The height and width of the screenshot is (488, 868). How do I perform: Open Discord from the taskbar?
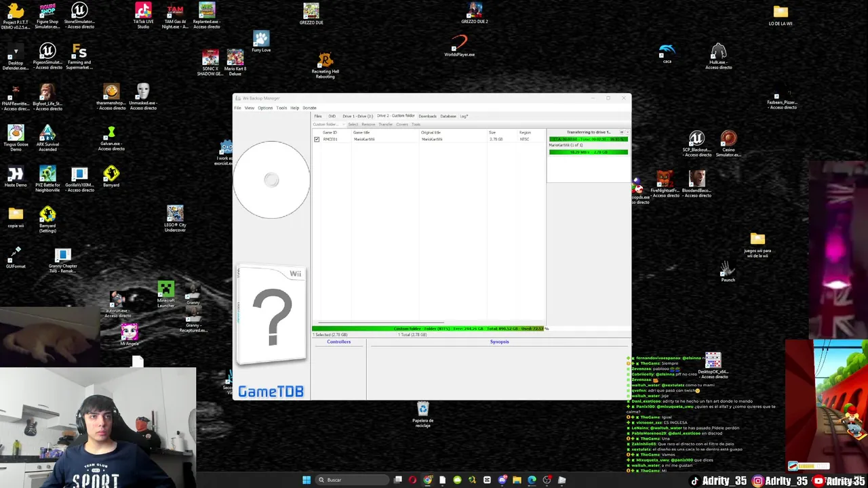502,480
